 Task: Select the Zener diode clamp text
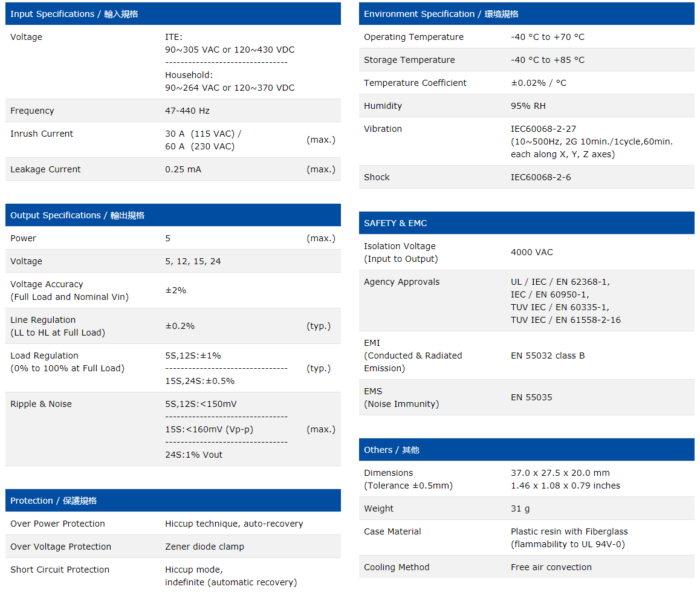pos(204,547)
